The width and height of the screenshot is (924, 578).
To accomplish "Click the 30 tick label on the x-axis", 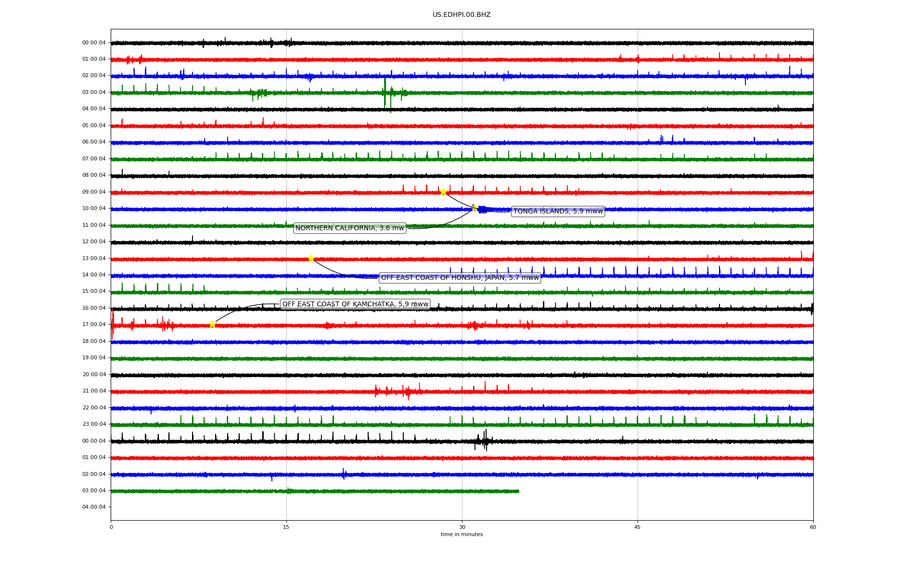I will 462,527.
